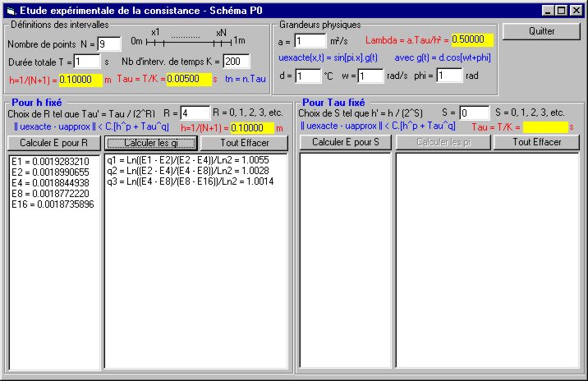Focus the a input field
This screenshot has height=381, width=588.
pyautogui.click(x=310, y=41)
